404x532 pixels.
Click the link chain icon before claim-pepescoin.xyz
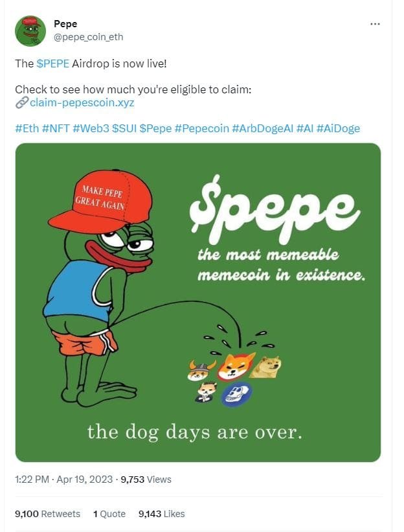coord(21,102)
